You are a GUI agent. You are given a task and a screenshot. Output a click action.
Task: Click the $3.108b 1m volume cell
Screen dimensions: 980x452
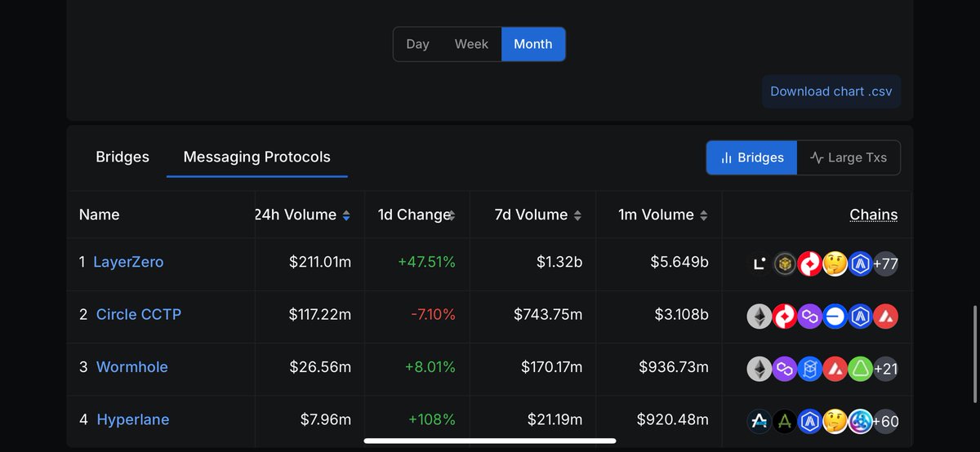point(681,314)
